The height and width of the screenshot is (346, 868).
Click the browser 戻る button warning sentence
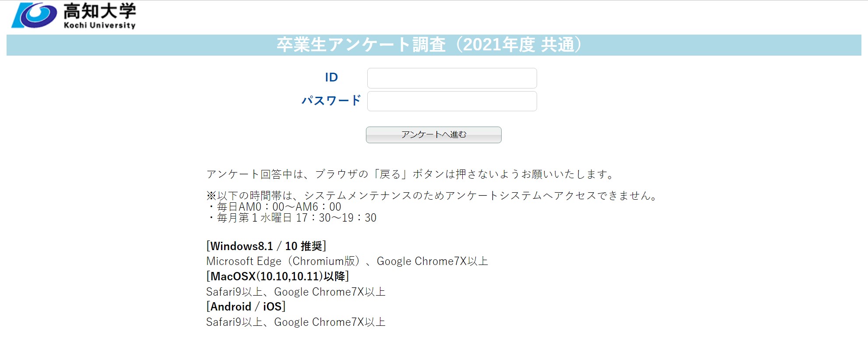[x=411, y=174]
